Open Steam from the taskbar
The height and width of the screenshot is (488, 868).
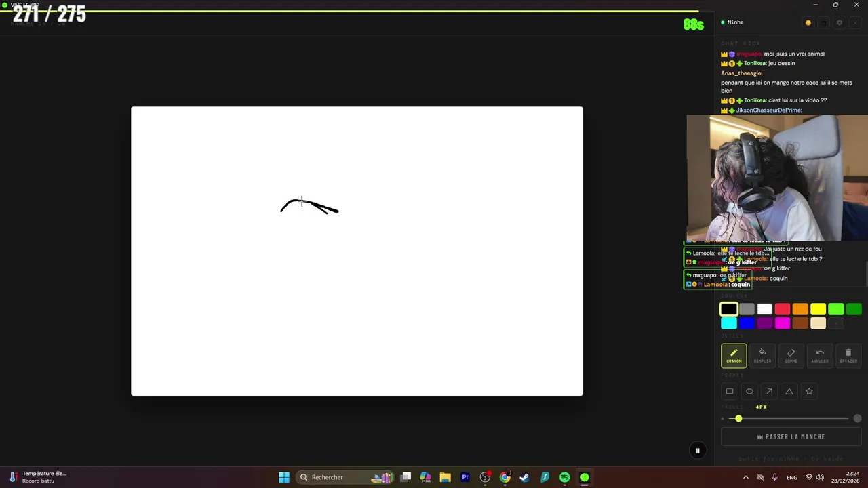click(x=524, y=477)
